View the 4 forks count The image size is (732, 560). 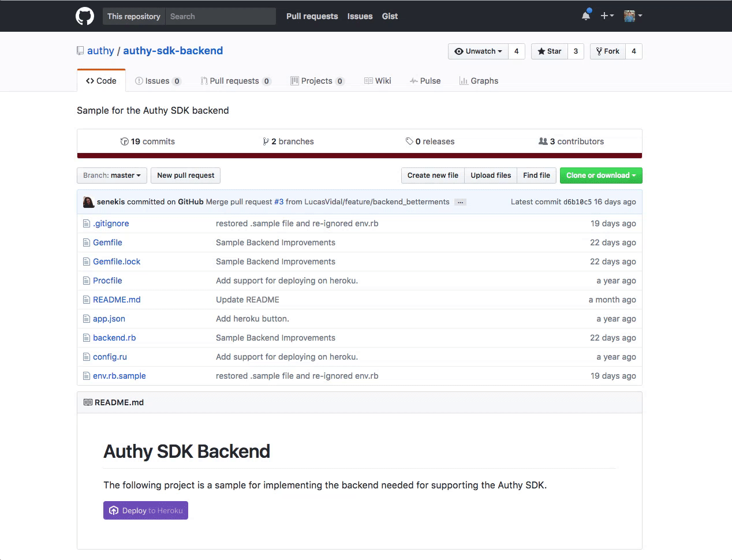634,51
